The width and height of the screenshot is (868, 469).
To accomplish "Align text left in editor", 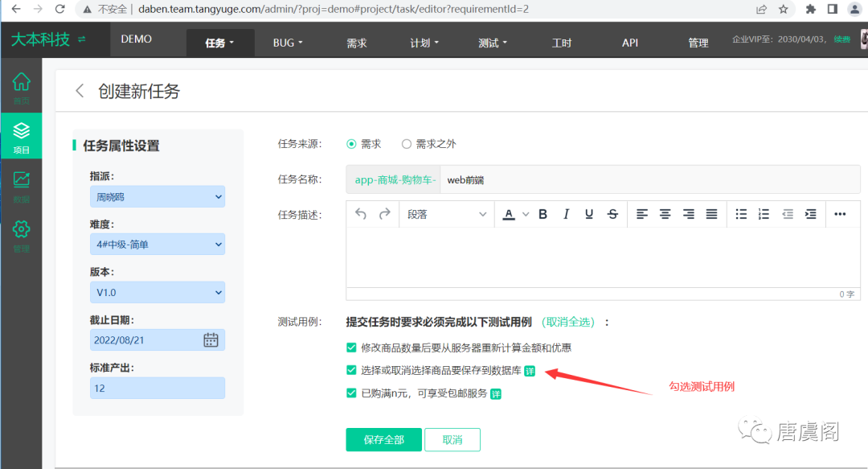I will (642, 214).
